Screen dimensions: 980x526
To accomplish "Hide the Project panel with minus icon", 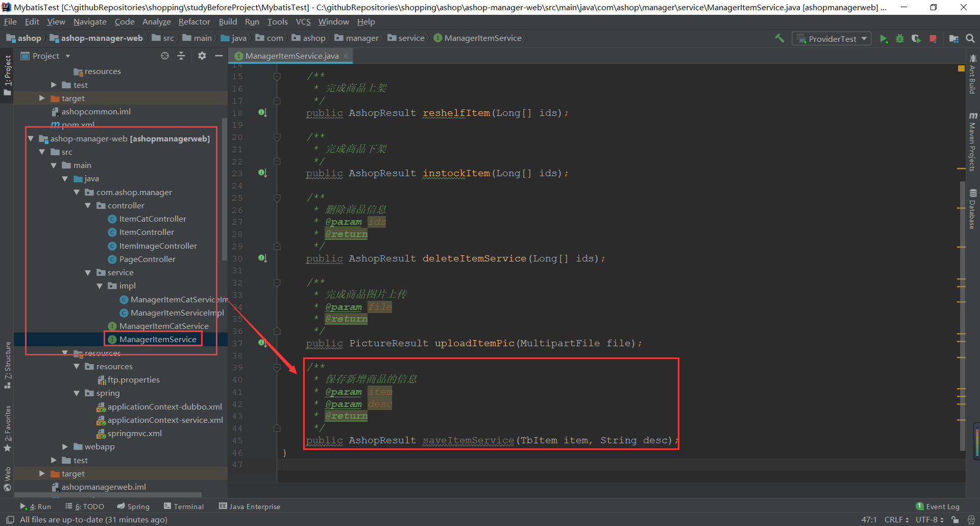I will 219,56.
